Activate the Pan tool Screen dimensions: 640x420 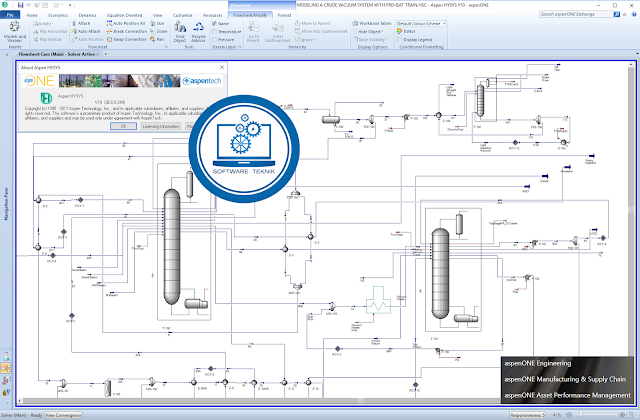[157, 40]
